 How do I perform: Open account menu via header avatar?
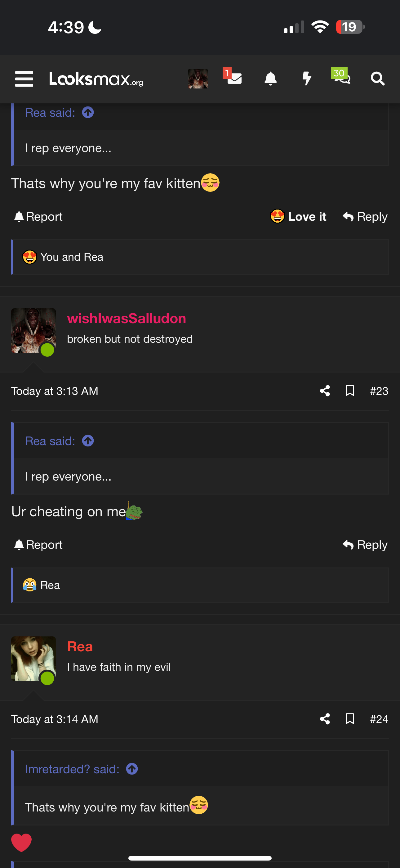[x=198, y=79]
